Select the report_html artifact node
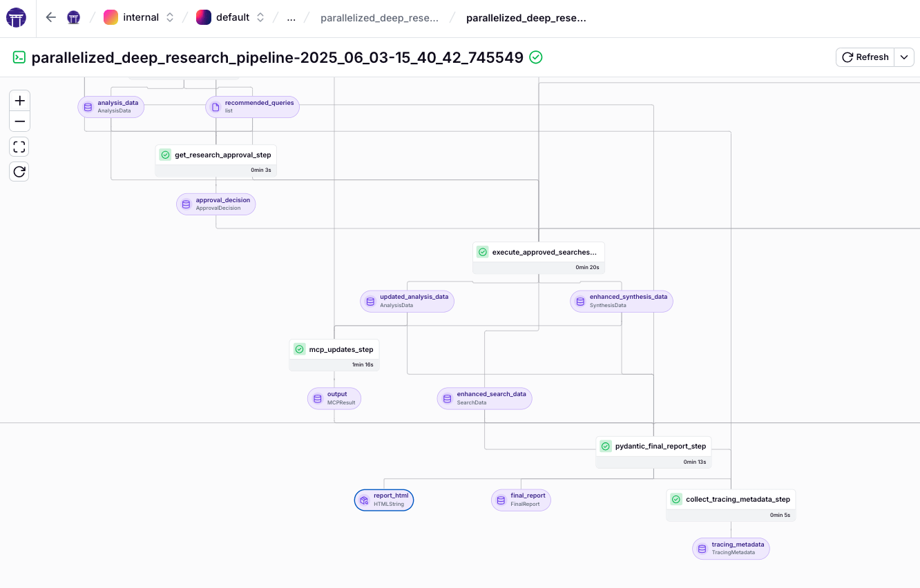 (384, 500)
